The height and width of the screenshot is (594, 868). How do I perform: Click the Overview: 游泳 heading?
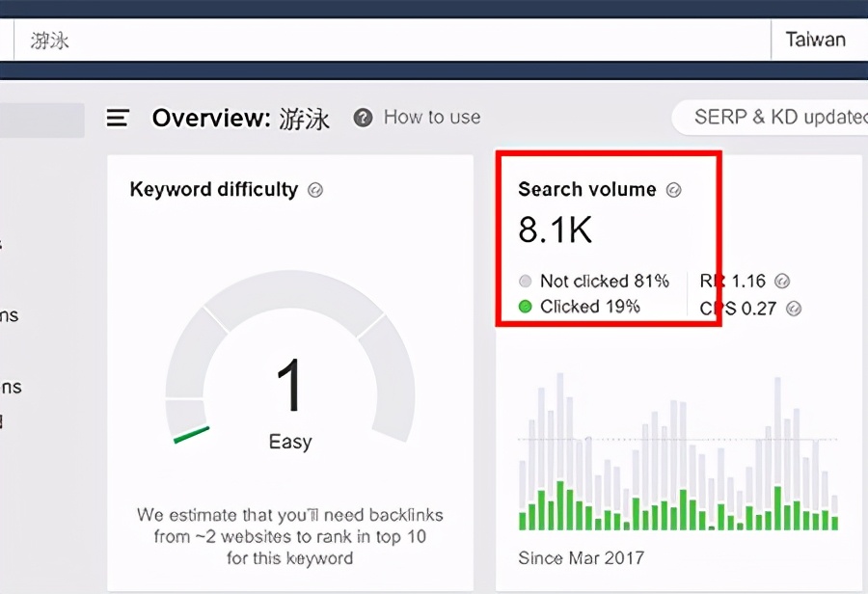(241, 118)
